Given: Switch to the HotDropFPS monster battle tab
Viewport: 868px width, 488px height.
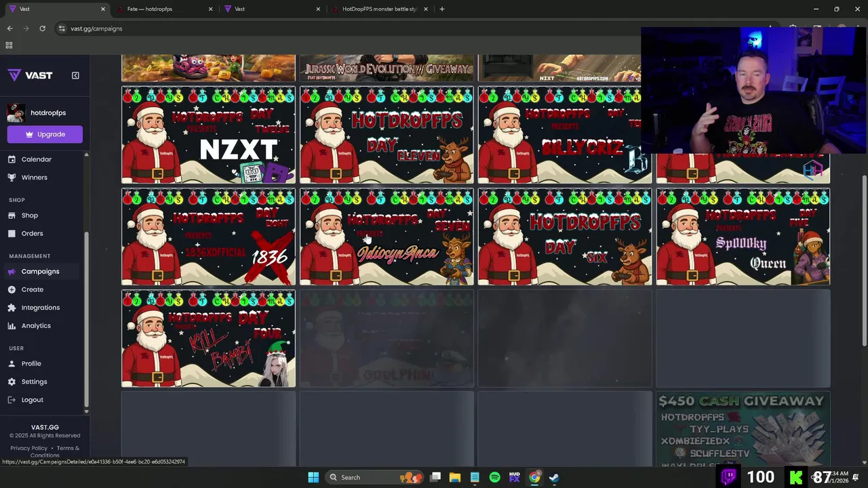Looking at the screenshot, I should point(380,9).
